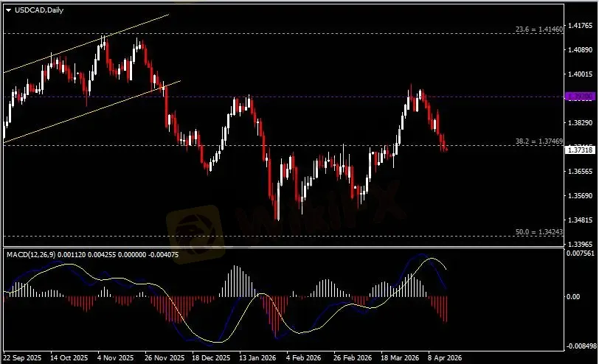Click price scale value 1.38290

coord(581,122)
